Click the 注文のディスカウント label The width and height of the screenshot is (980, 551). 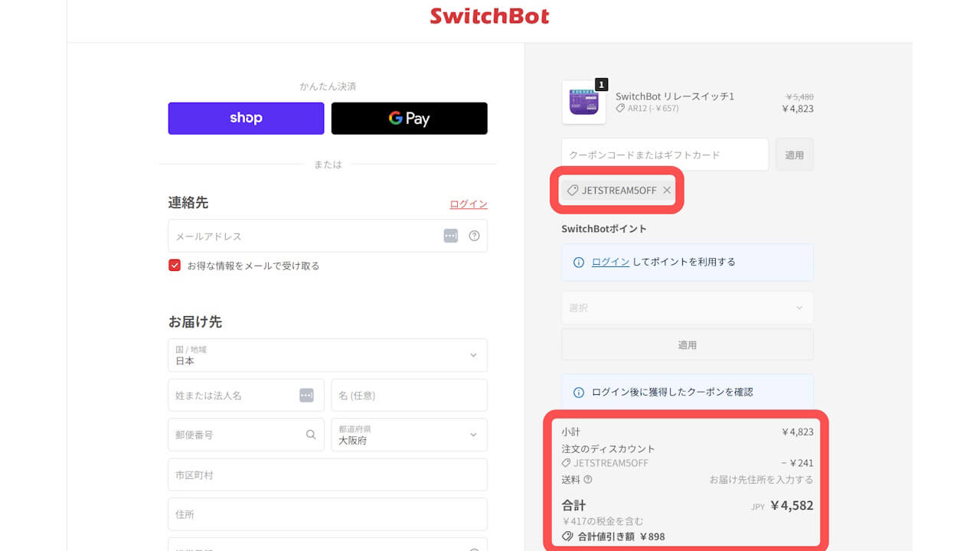coord(609,448)
